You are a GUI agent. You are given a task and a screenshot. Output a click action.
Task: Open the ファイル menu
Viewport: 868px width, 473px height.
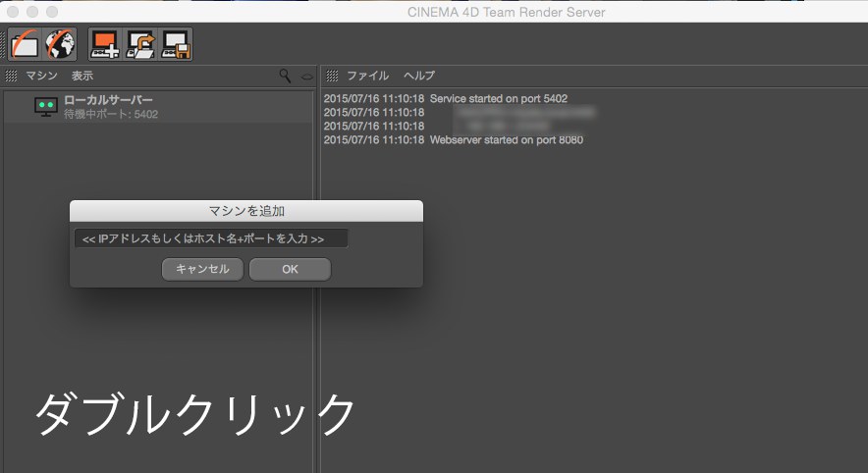pyautogui.click(x=368, y=76)
